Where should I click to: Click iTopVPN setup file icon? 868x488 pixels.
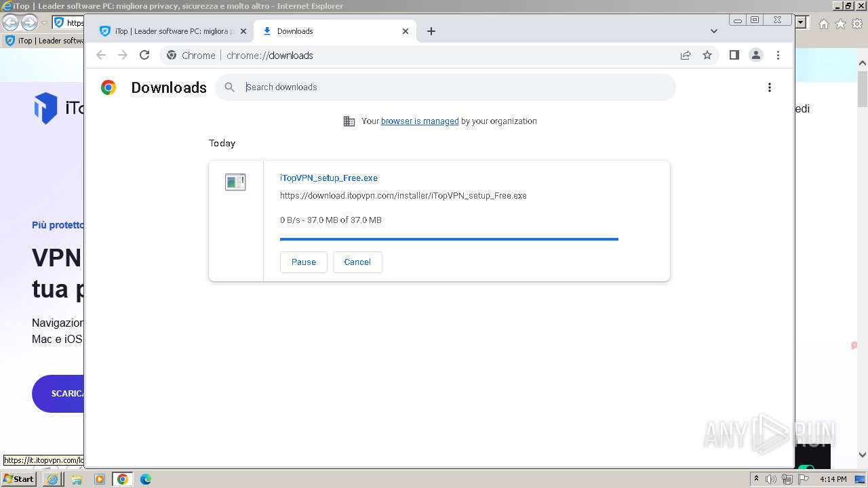click(x=235, y=182)
